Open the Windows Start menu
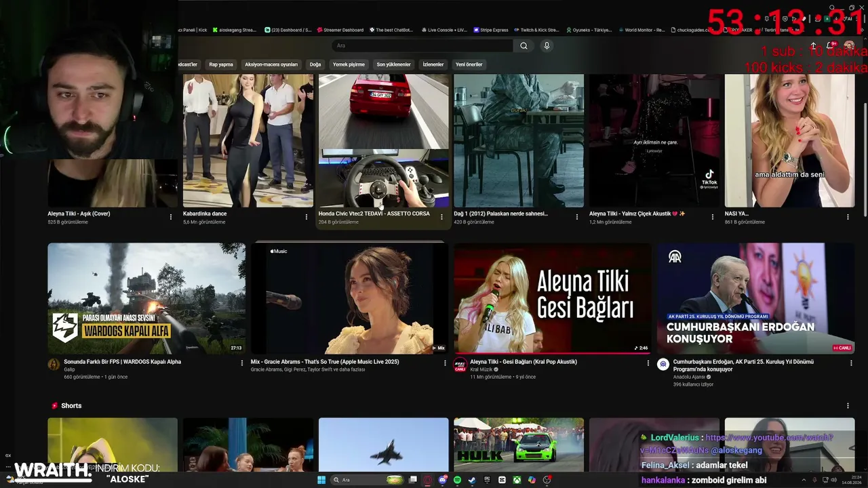 [321, 480]
